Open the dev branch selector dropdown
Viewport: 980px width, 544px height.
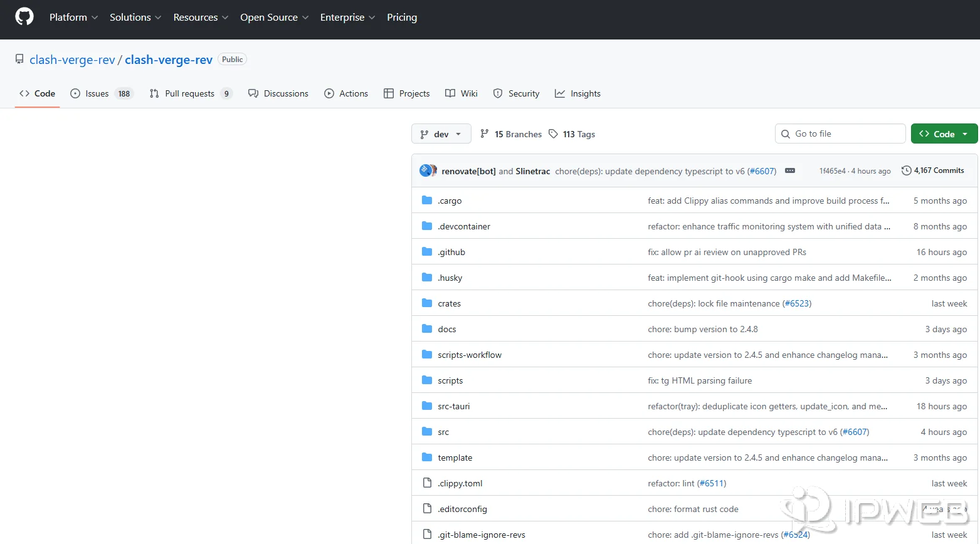[441, 134]
